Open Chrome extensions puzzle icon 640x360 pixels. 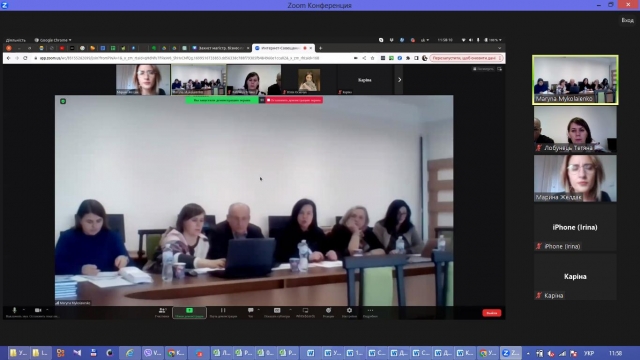tap(408, 58)
